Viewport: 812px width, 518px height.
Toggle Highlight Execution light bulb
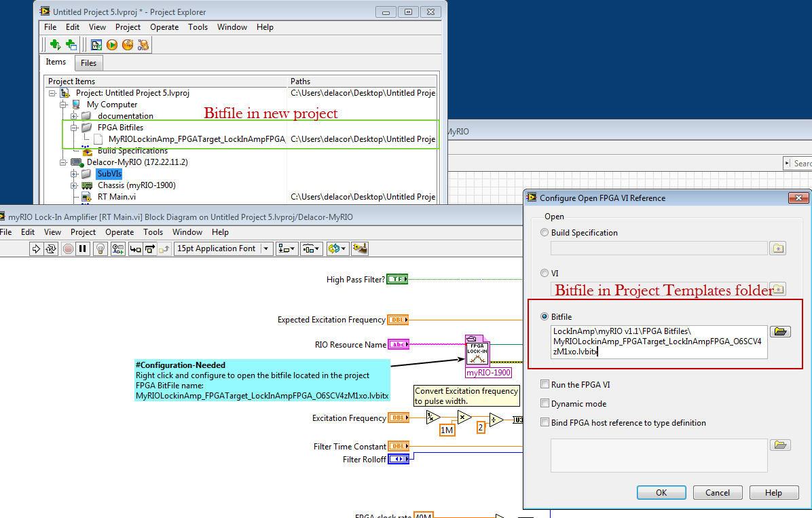100,249
